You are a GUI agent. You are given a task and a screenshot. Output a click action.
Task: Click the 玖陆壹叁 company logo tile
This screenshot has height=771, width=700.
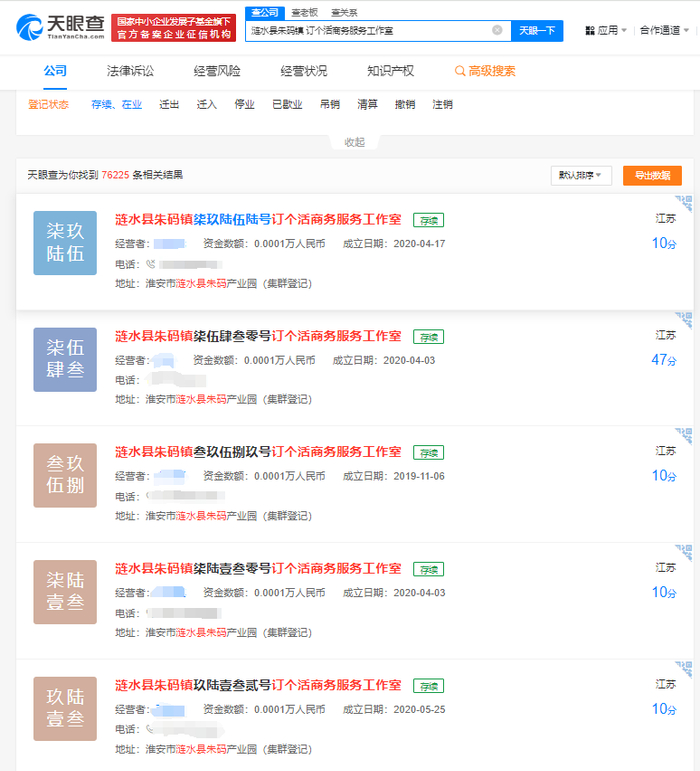click(x=65, y=709)
